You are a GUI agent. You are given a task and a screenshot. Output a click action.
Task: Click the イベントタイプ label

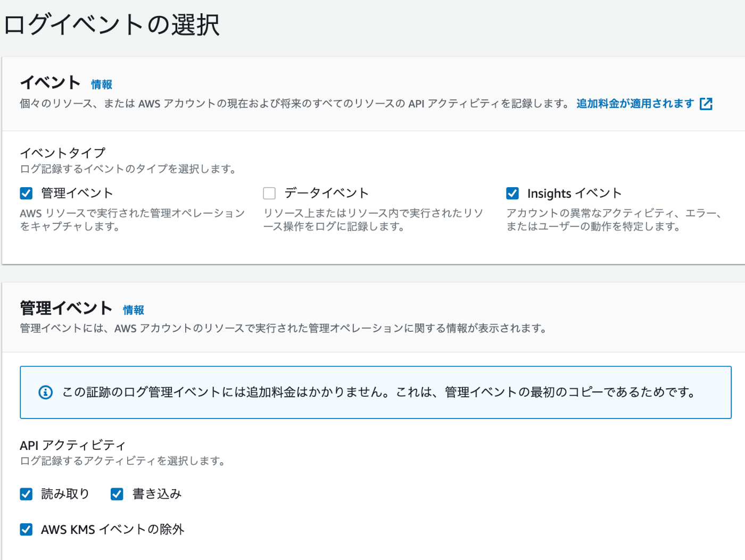pos(63,153)
